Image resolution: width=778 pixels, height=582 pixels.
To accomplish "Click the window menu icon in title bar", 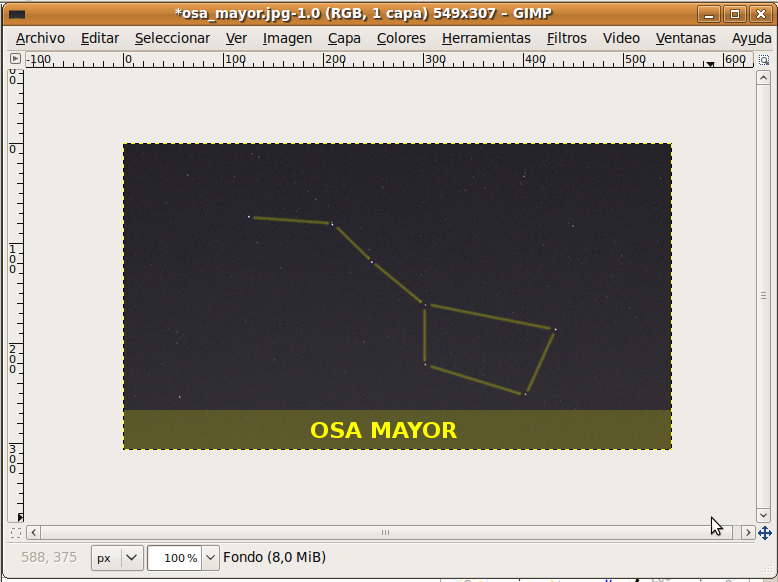I will click(x=17, y=13).
